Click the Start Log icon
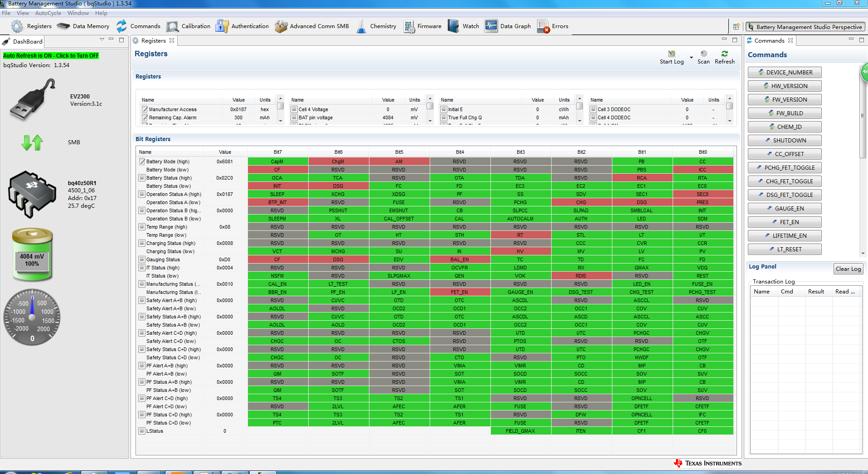The width and height of the screenshot is (868, 474). pos(672,54)
